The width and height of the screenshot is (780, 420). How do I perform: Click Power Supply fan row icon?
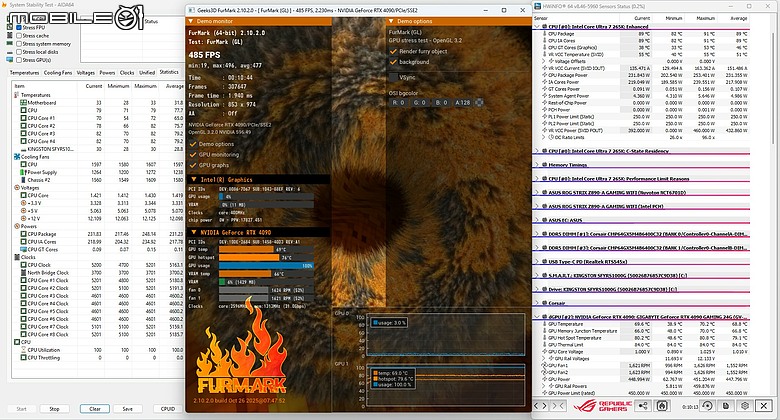tap(23, 172)
